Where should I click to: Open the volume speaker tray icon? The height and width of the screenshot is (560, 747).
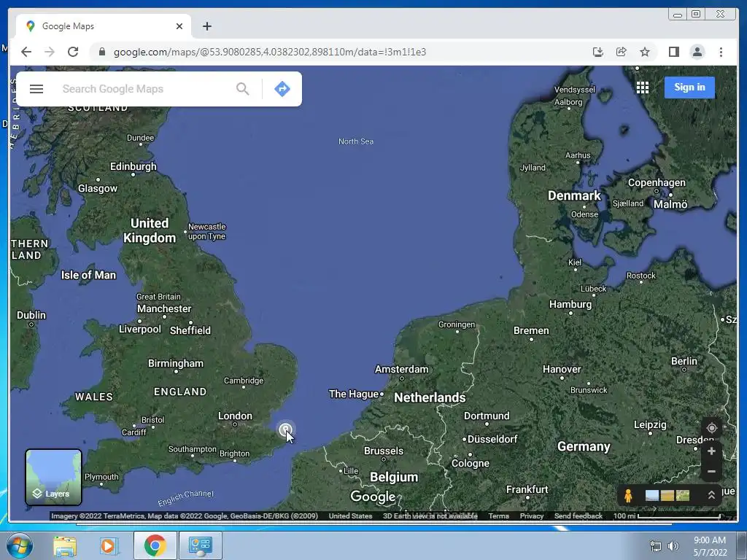(673, 546)
